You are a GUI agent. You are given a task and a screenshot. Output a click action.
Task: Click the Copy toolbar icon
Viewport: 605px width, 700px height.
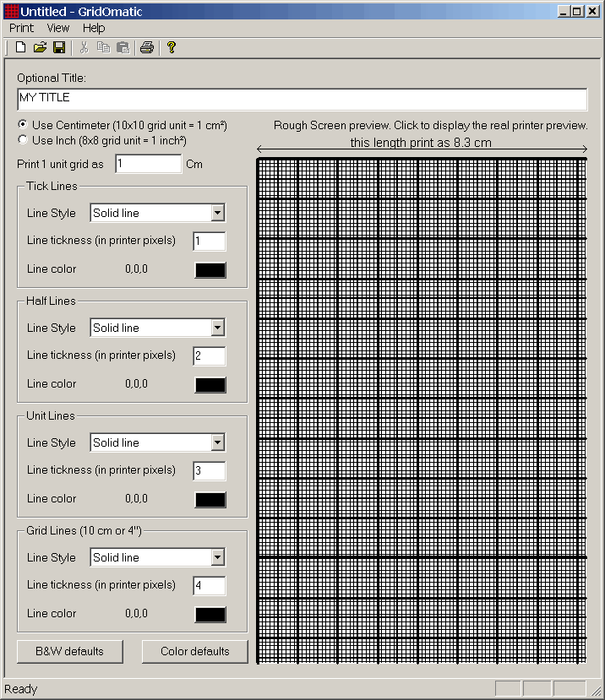coord(103,47)
